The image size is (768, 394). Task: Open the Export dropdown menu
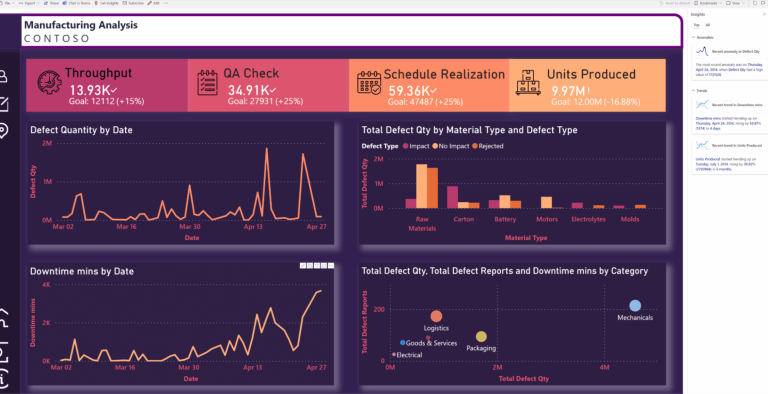point(29,3)
